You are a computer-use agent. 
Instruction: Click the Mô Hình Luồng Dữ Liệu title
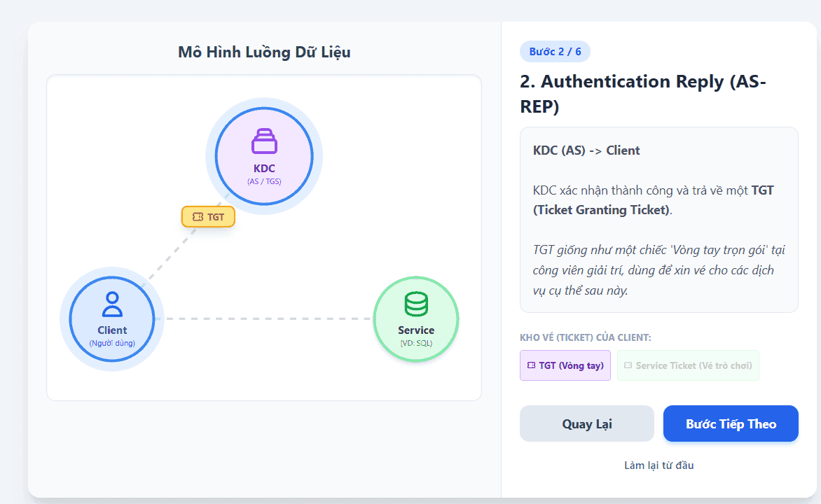tap(264, 52)
